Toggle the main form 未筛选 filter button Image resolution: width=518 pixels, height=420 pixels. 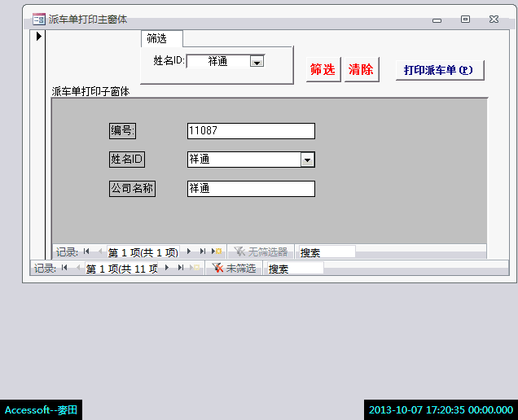pos(234,268)
